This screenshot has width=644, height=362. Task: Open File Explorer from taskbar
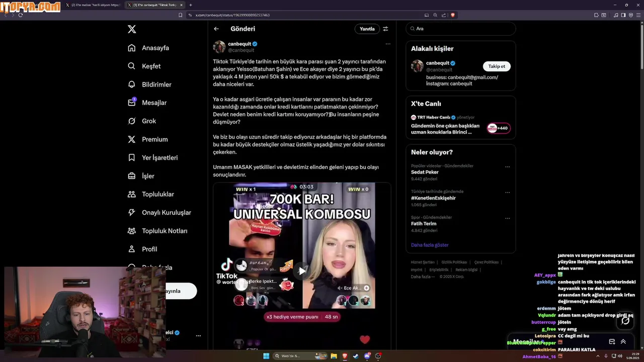pos(333,356)
